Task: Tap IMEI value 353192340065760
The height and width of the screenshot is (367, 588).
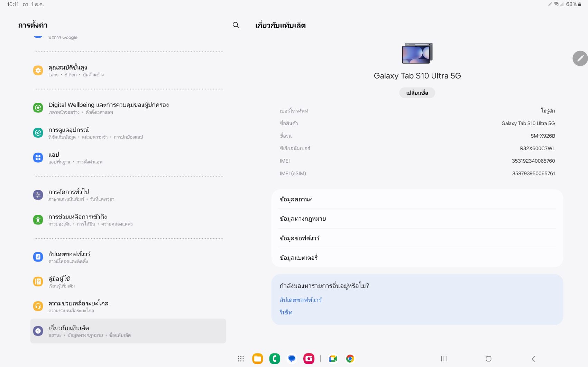Action: [x=533, y=161]
